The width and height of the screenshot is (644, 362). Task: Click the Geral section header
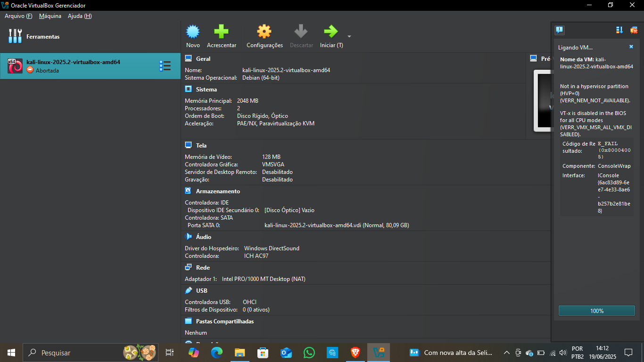point(203,59)
